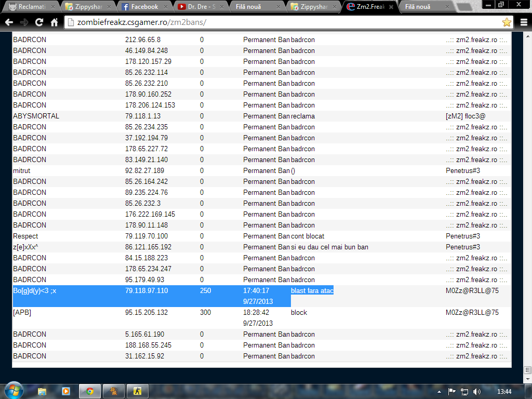Click the reason block
The width and height of the screenshot is (532, 399).
pos(299,312)
